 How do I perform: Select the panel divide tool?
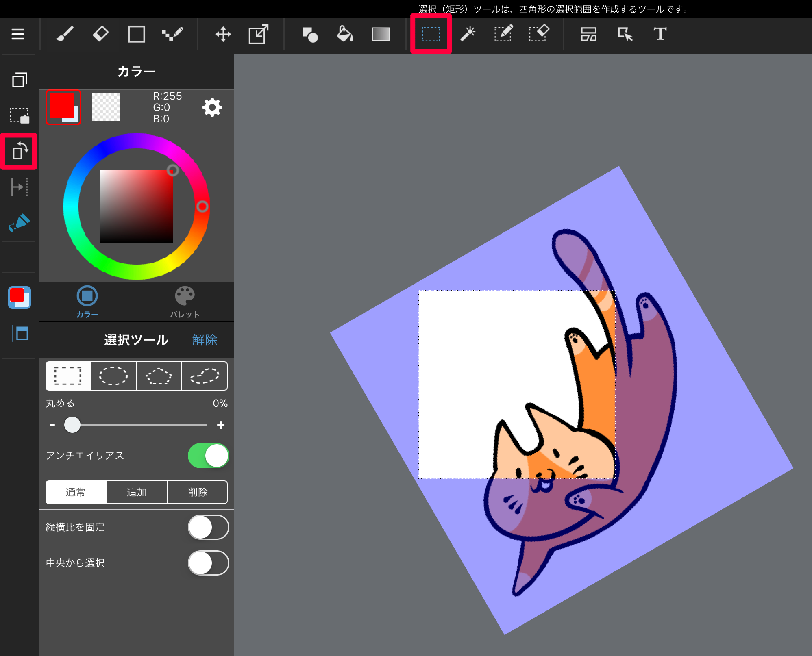588,34
